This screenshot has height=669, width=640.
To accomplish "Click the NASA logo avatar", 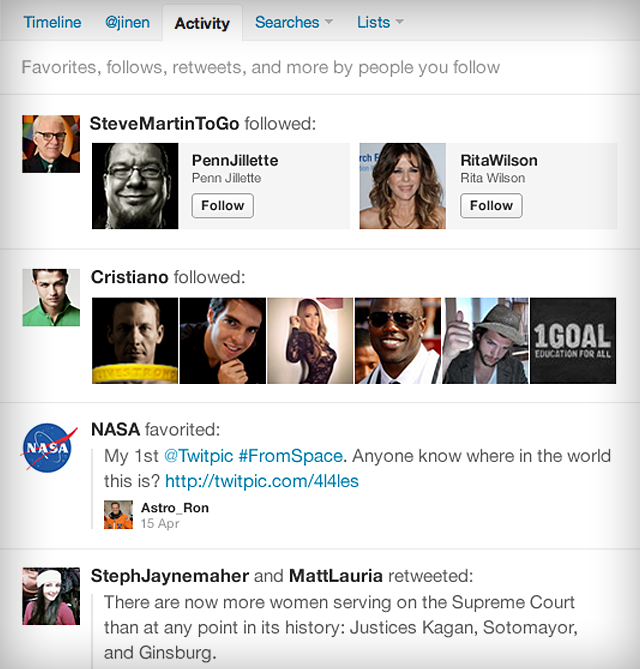I will pyautogui.click(x=50, y=448).
